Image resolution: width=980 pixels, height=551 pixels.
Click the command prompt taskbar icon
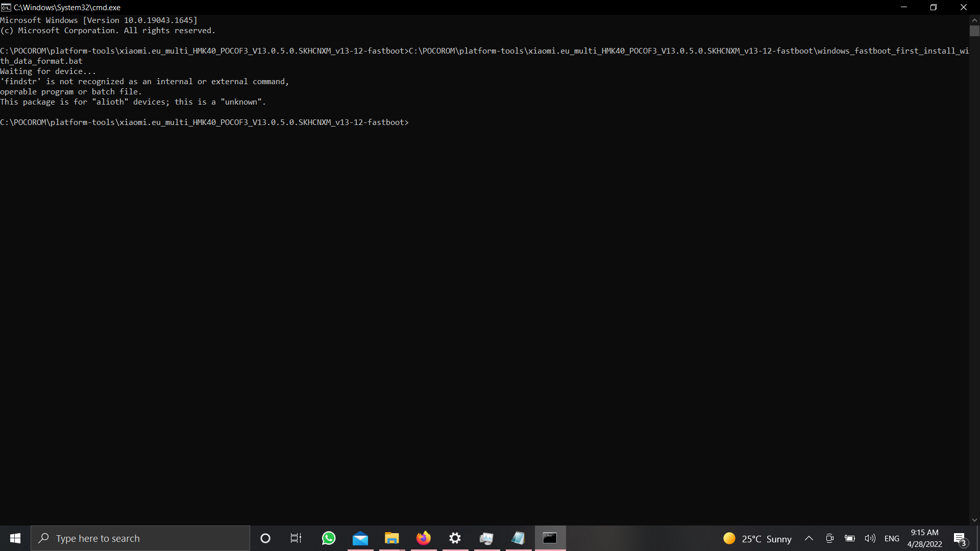550,538
